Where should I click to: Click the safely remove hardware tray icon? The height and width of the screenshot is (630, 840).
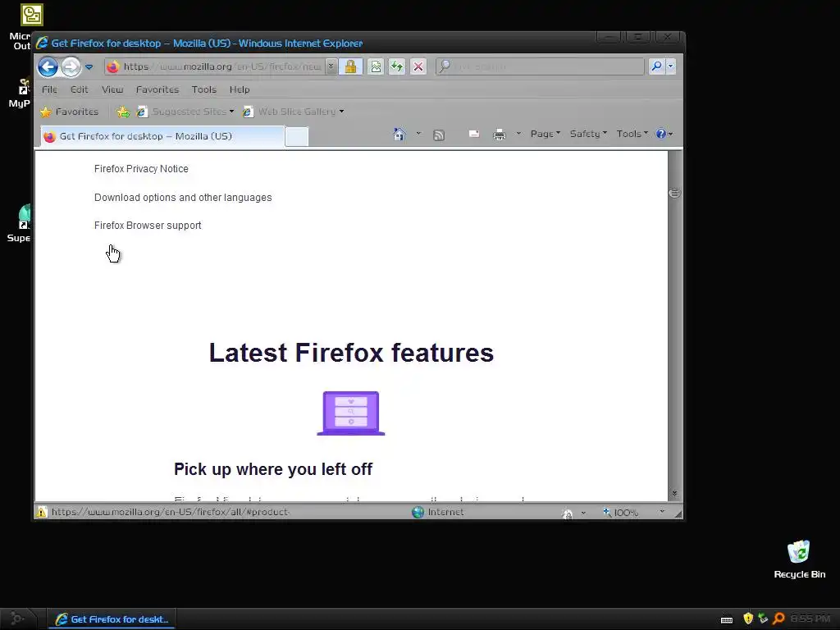764,619
